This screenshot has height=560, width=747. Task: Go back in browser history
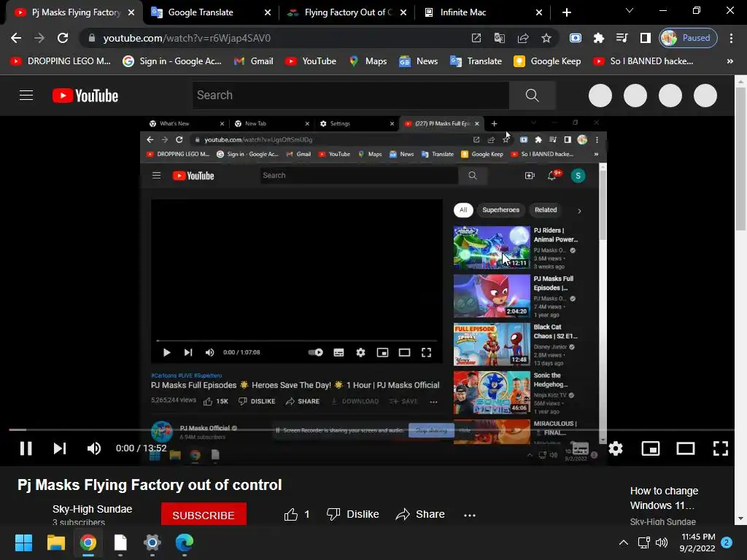click(16, 38)
